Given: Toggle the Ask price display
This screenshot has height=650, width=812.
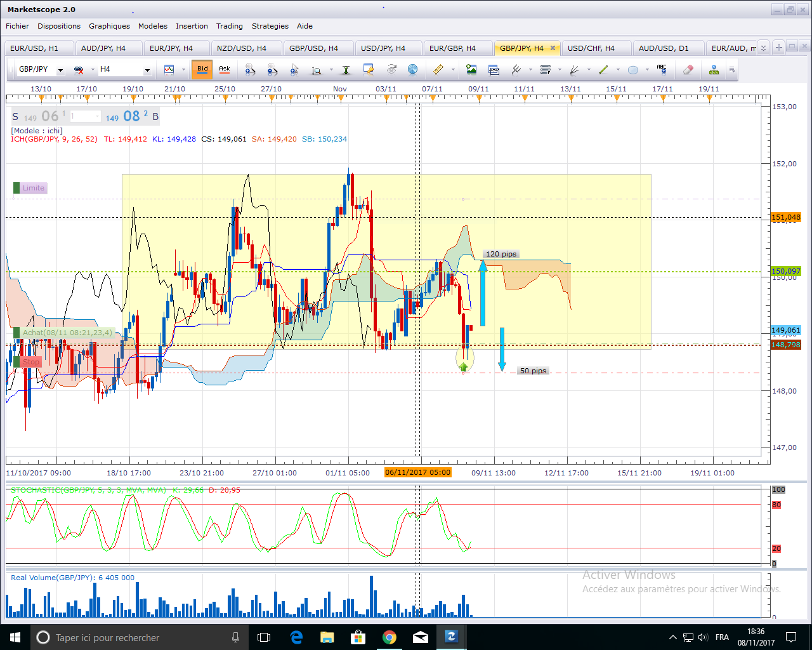Looking at the screenshot, I should (x=225, y=69).
